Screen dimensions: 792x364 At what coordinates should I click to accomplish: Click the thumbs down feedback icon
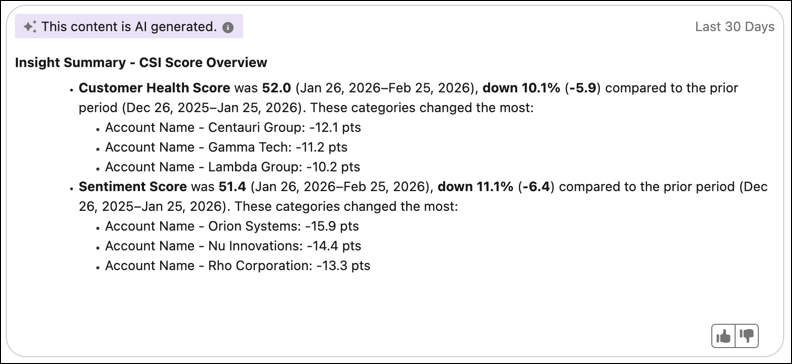[747, 336]
